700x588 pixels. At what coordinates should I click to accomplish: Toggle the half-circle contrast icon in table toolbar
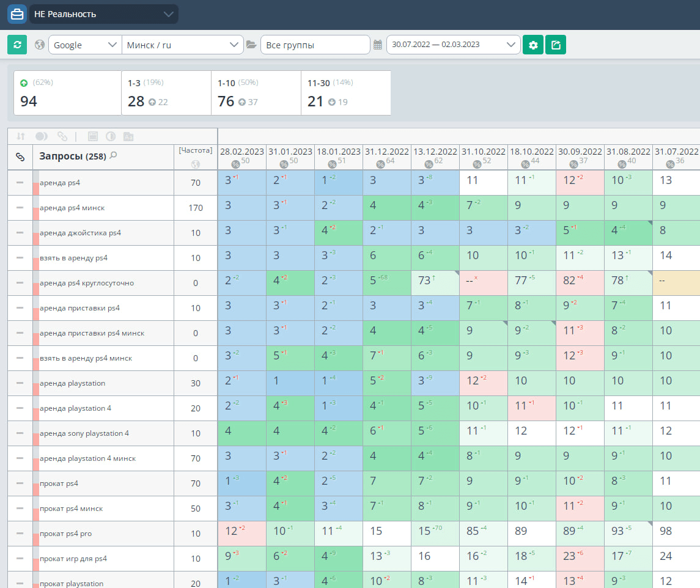point(111,136)
